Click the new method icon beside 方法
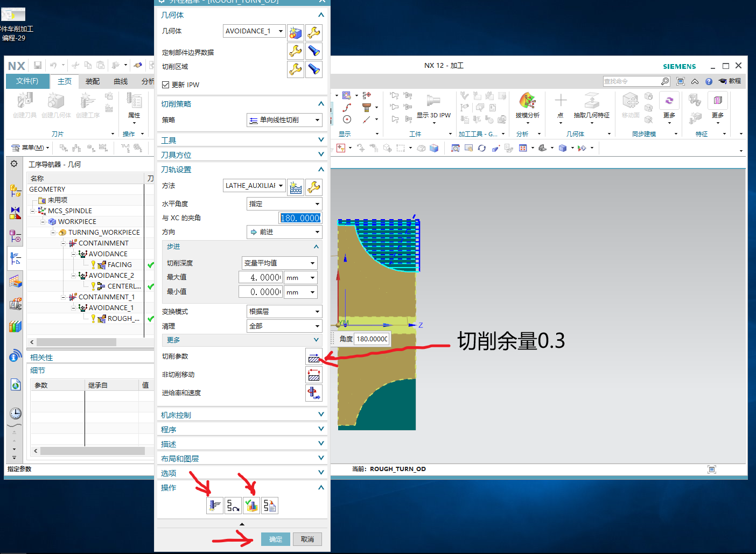 tap(296, 187)
